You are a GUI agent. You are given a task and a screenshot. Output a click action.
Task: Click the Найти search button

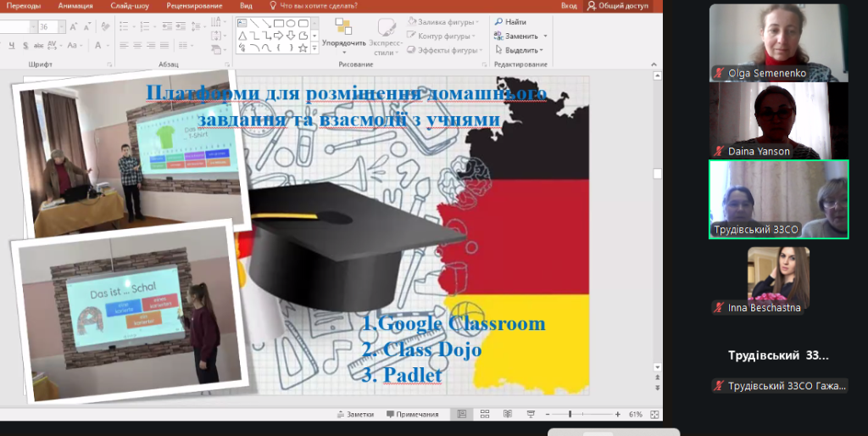click(x=510, y=22)
